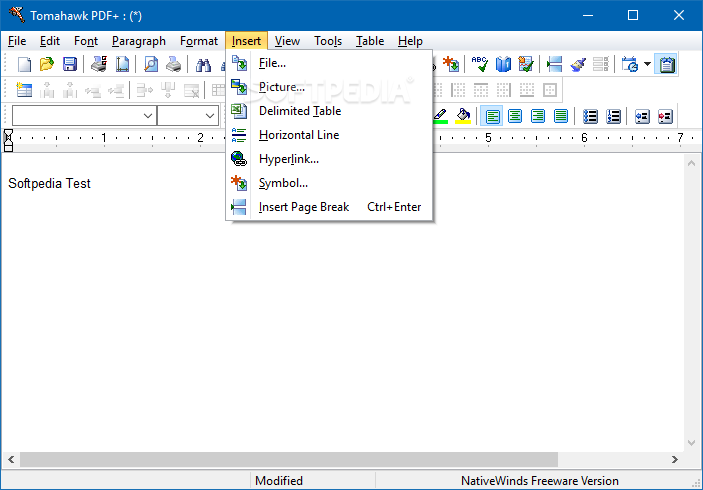
Task: Toggle center paragraph alignment
Action: click(515, 117)
